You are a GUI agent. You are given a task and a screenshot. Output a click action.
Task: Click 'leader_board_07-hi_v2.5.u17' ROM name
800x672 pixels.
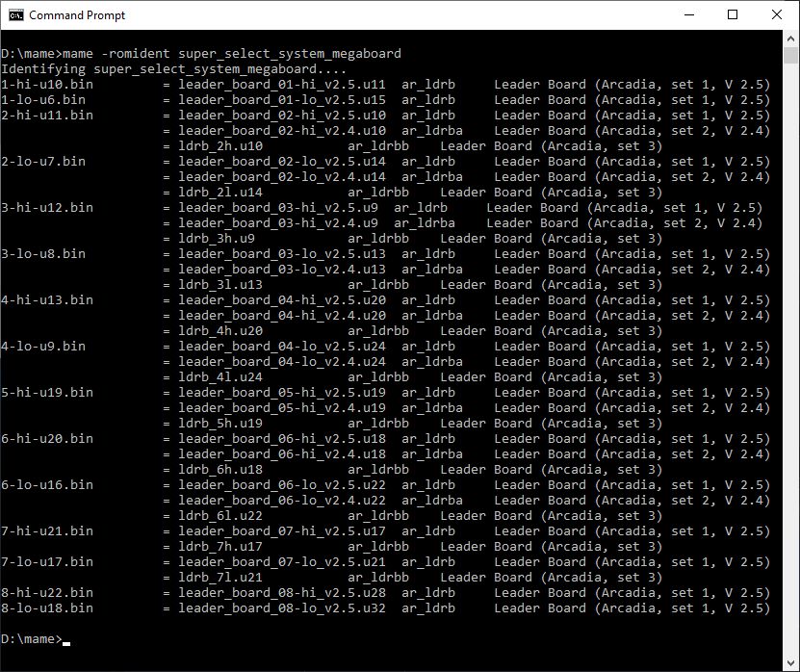(x=282, y=530)
